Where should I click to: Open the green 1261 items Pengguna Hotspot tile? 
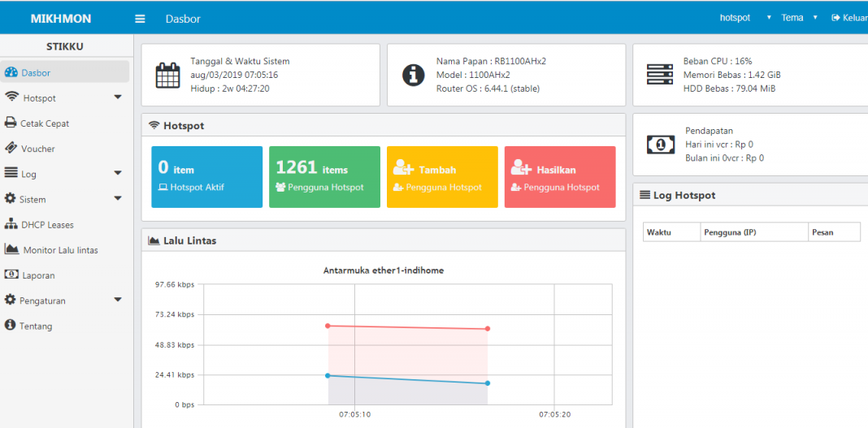pyautogui.click(x=324, y=177)
